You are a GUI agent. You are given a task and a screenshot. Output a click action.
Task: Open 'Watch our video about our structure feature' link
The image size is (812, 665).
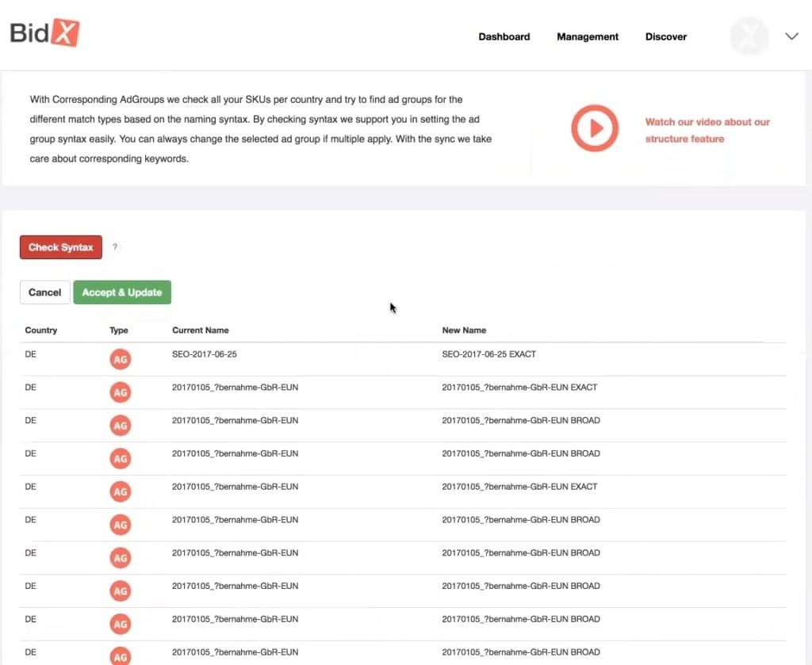(707, 131)
